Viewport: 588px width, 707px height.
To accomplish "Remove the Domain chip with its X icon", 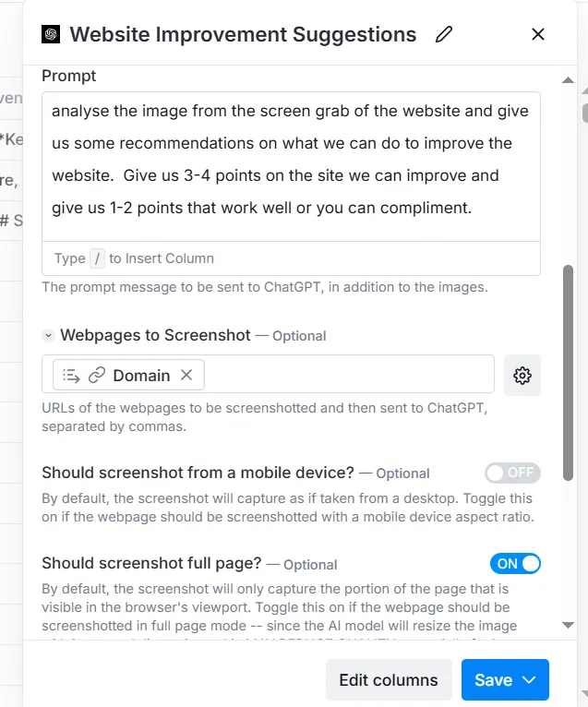I will click(x=186, y=375).
